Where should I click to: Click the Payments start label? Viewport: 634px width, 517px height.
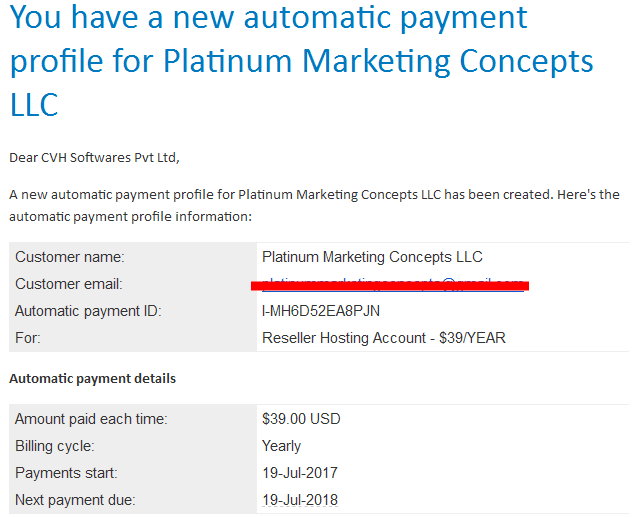point(66,473)
